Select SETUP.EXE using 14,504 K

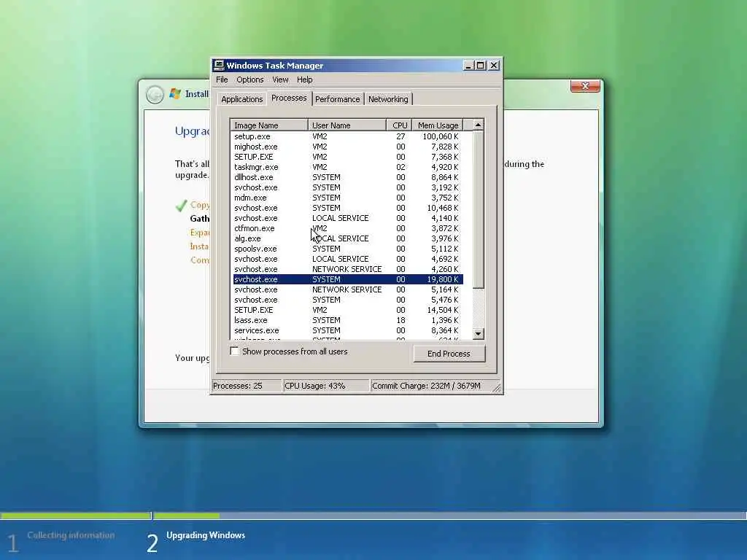pyautogui.click(x=348, y=310)
